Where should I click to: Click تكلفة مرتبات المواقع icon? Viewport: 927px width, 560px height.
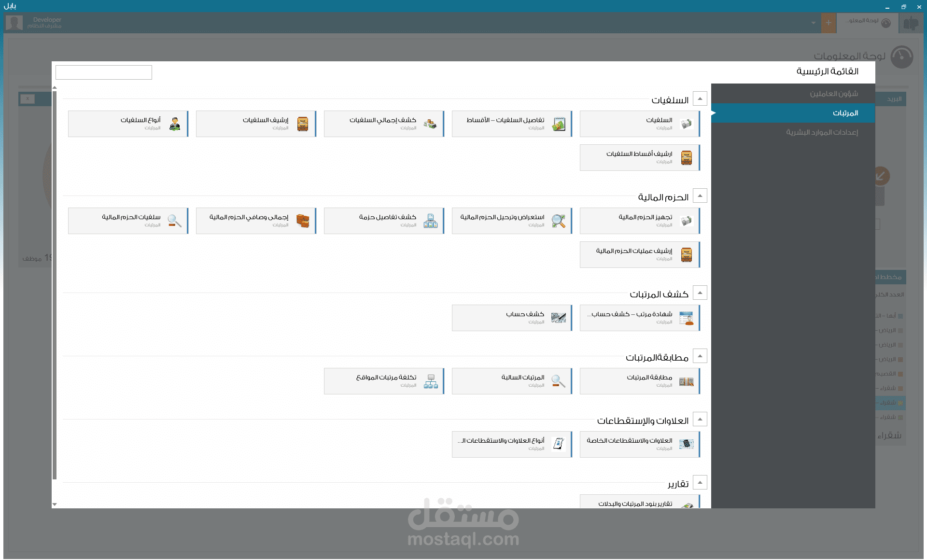point(430,381)
